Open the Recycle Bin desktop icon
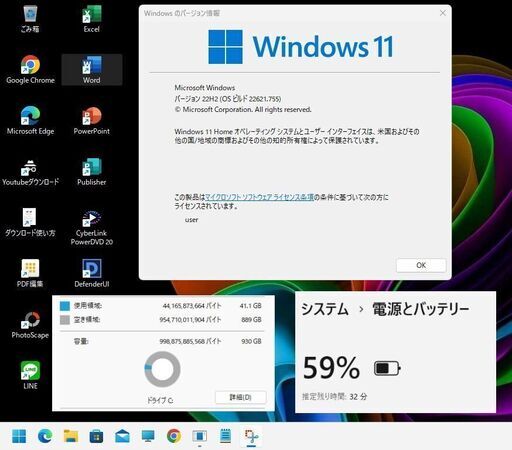The image size is (512, 450). coord(30,19)
